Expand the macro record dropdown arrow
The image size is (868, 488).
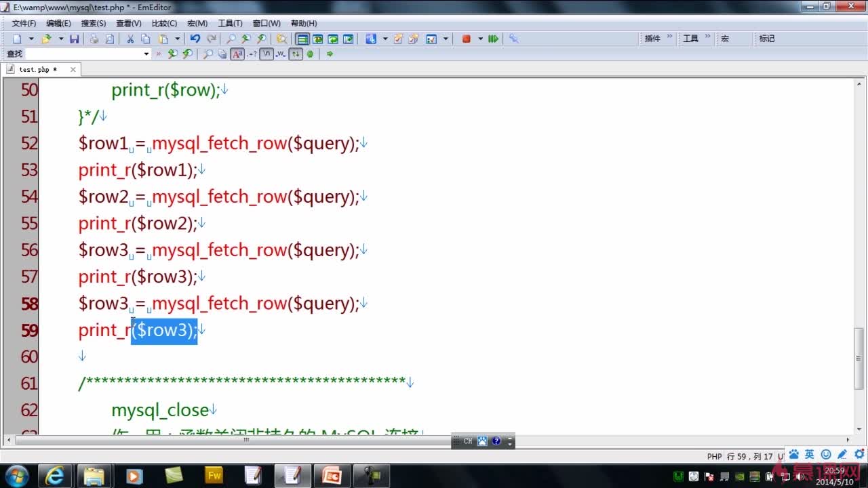tap(480, 39)
